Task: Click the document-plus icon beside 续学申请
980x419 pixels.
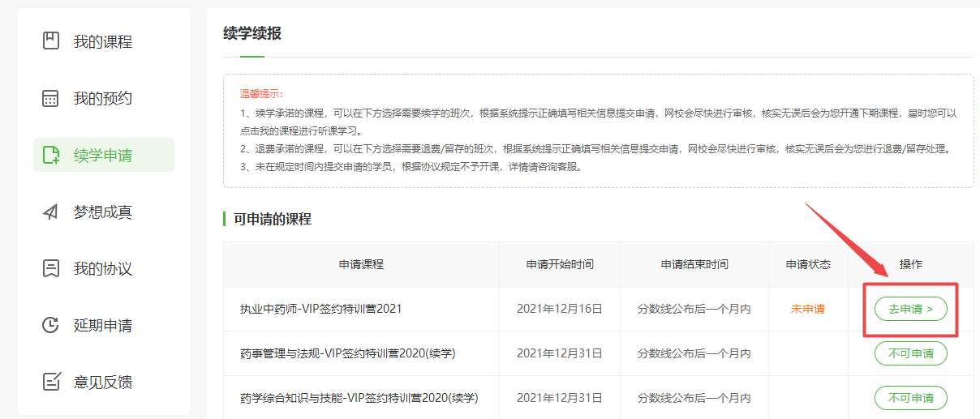Action: pyautogui.click(x=51, y=155)
